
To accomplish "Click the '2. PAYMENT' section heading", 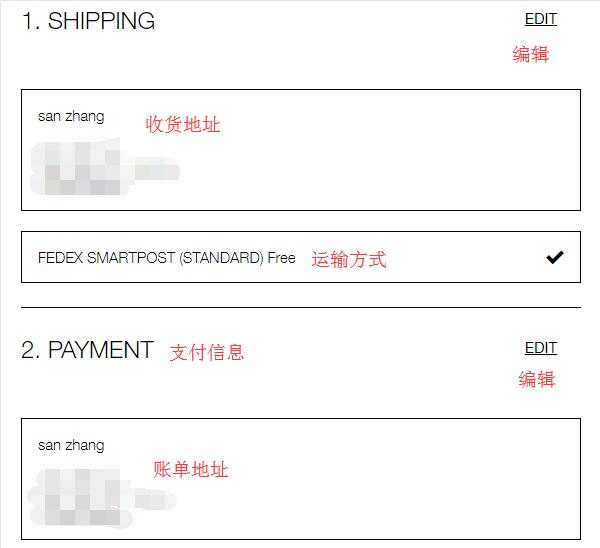I will click(x=87, y=350).
